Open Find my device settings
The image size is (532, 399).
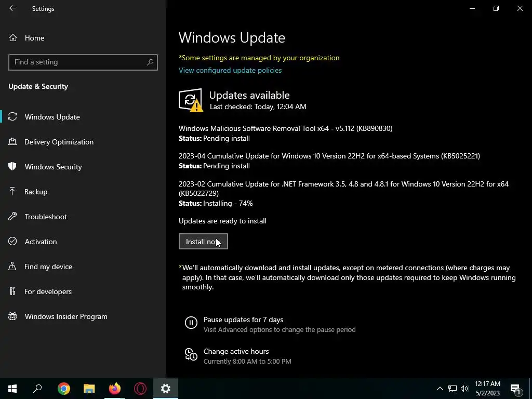[48, 267]
